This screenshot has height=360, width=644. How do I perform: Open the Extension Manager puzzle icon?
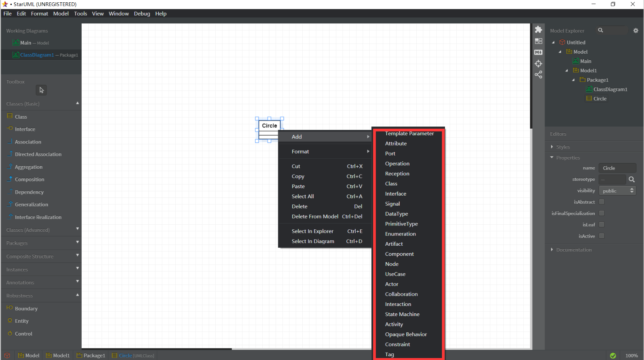pos(538,30)
